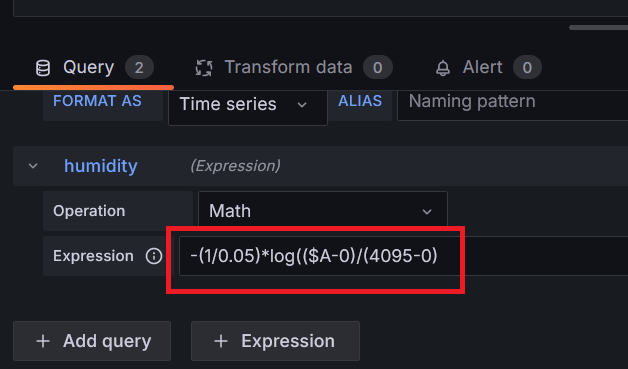The height and width of the screenshot is (369, 628).
Task: Click the database icon on Query tab
Action: tap(43, 68)
